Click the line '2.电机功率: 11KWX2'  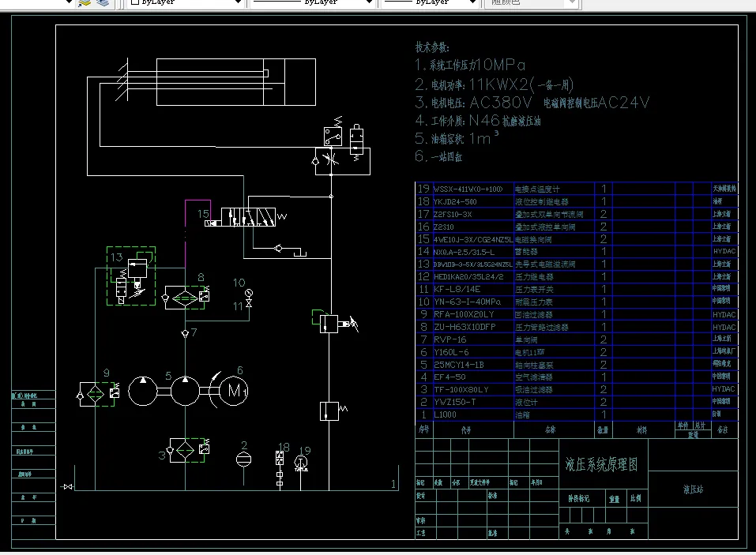(495, 84)
